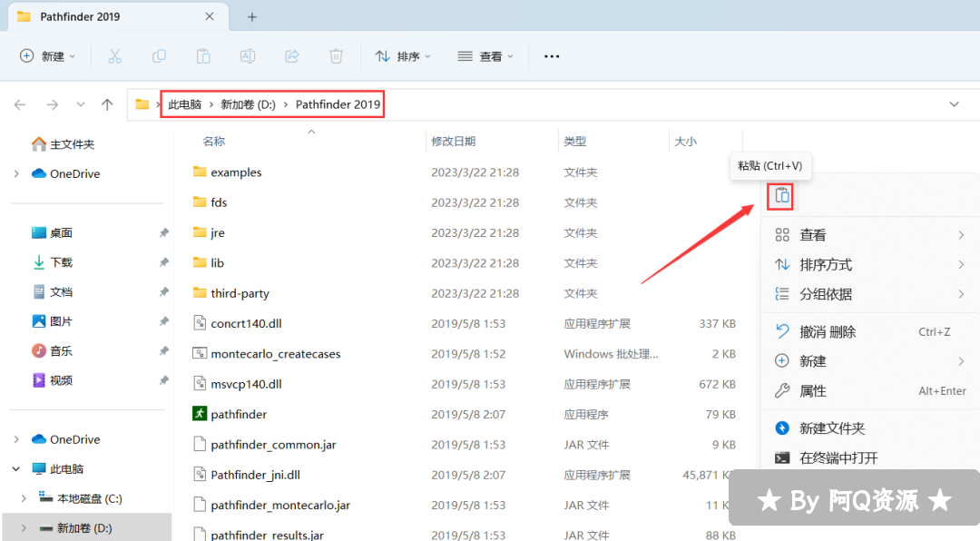Add a new tab with plus button
Image resolution: width=980 pixels, height=541 pixels.
252,17
